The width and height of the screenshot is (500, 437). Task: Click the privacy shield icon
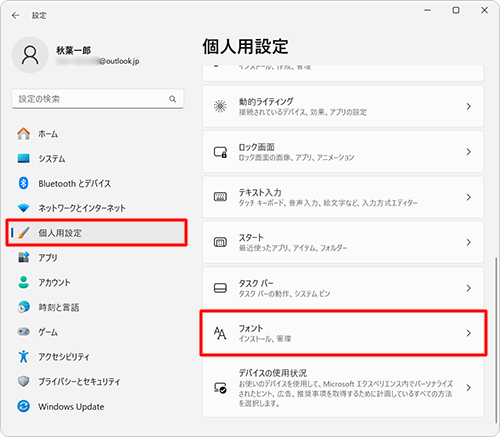point(23,381)
